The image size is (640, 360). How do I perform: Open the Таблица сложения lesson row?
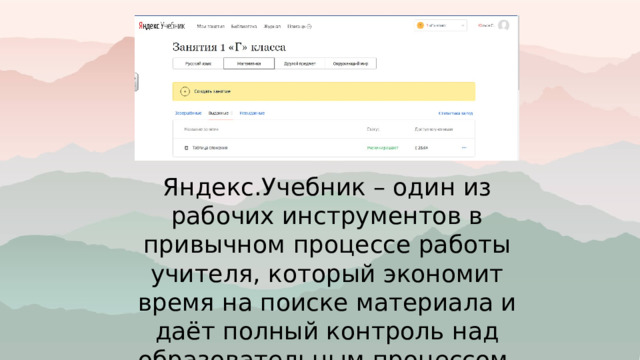pyautogui.click(x=324, y=148)
